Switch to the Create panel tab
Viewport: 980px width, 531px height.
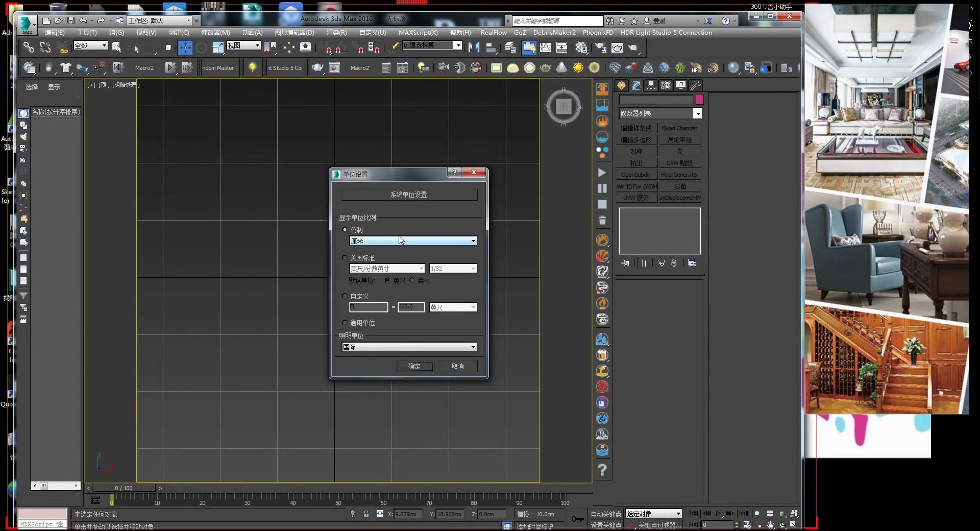[x=621, y=85]
